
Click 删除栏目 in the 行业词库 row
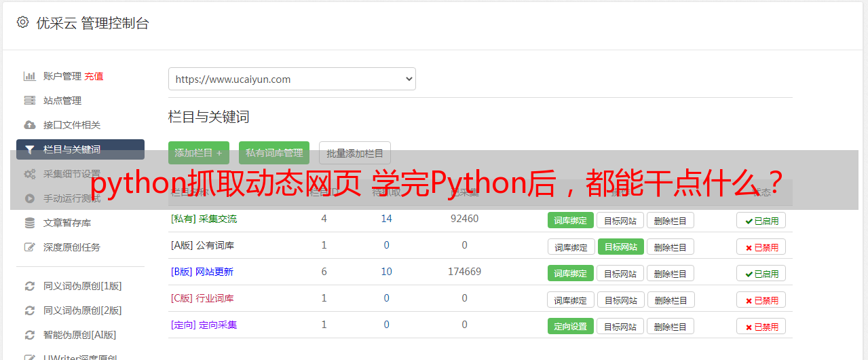tap(670, 300)
